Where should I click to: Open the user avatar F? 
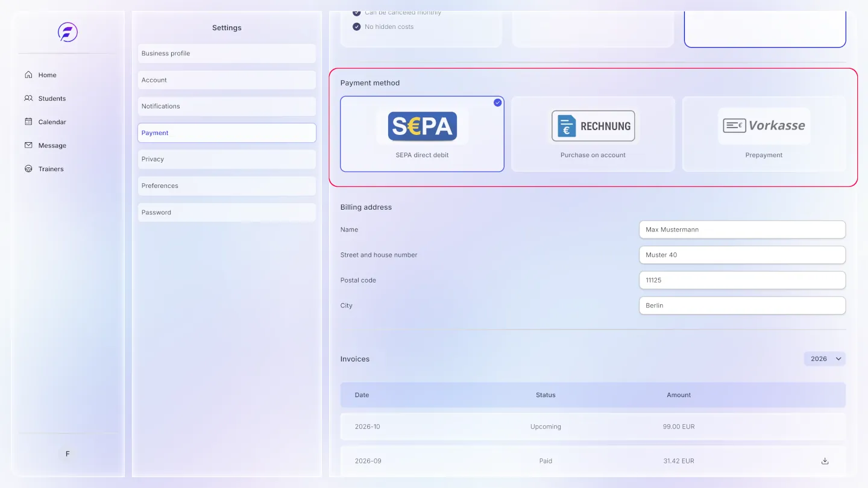coord(68,454)
